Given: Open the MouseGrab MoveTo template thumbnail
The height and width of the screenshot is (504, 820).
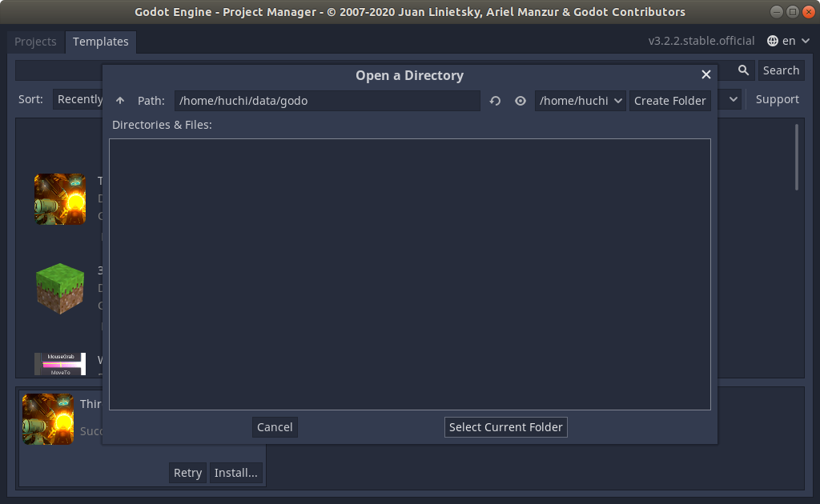Looking at the screenshot, I should (x=60, y=364).
